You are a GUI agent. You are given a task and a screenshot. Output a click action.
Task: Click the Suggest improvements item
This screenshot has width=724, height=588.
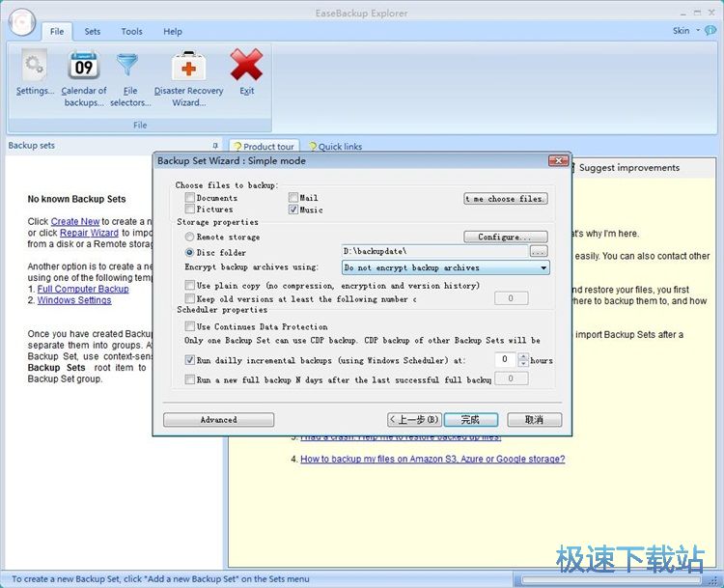(x=628, y=168)
